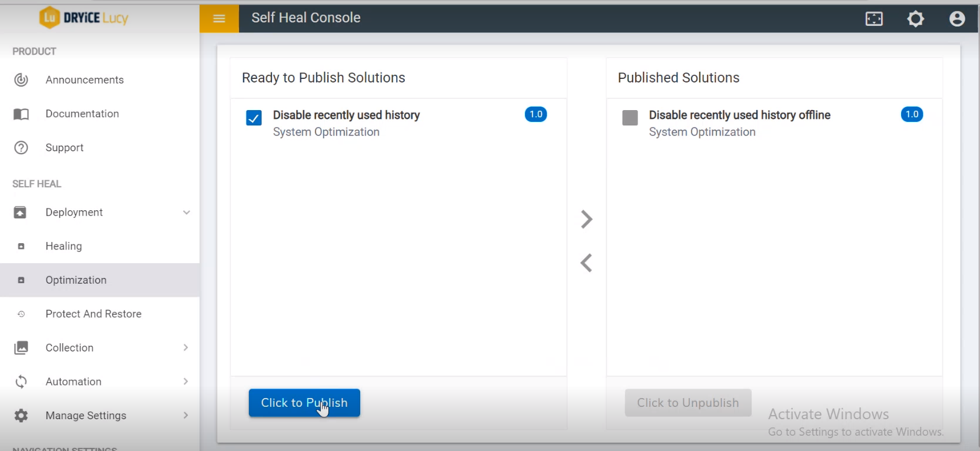Open the Healing menu item
Viewport: 980px width, 451px height.
tap(64, 246)
